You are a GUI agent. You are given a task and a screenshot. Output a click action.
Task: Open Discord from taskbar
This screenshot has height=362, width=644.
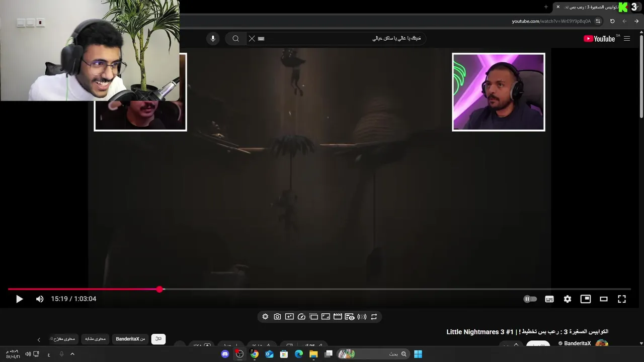pos(225,354)
